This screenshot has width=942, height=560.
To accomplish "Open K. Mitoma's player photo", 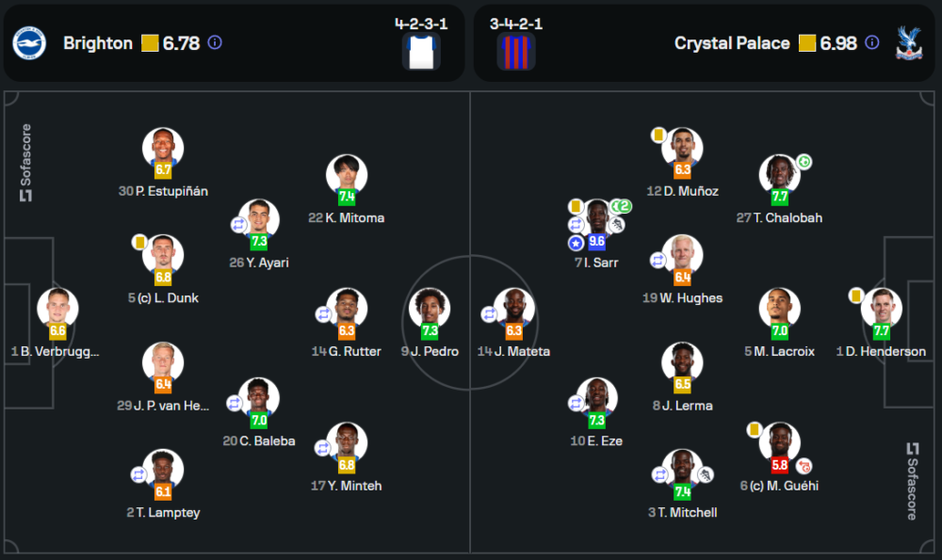I will tap(346, 174).
